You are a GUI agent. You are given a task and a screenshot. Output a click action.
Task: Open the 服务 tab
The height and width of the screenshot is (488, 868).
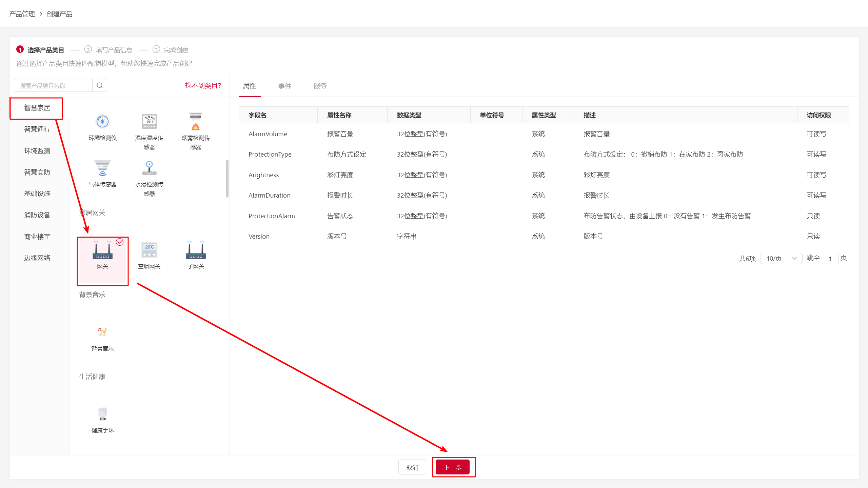click(320, 86)
